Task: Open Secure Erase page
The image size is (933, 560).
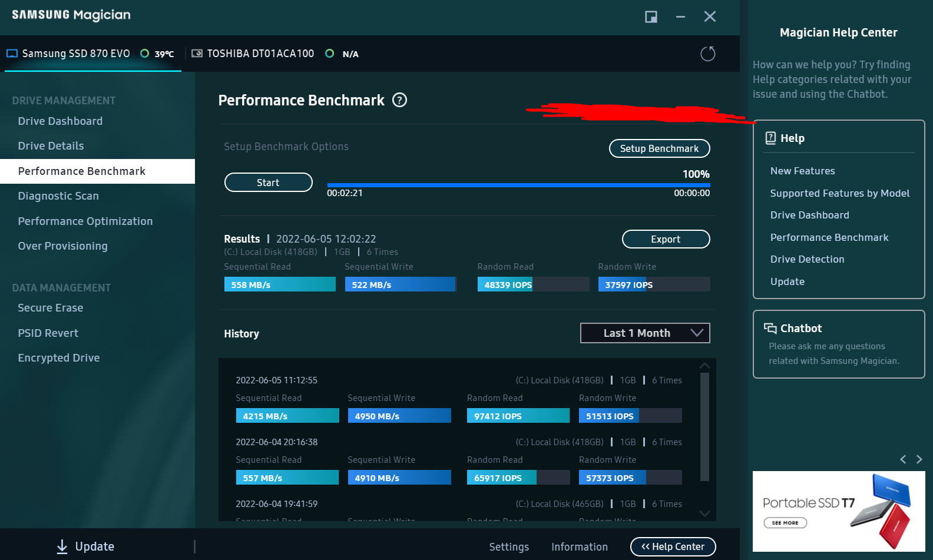Action: point(51,308)
